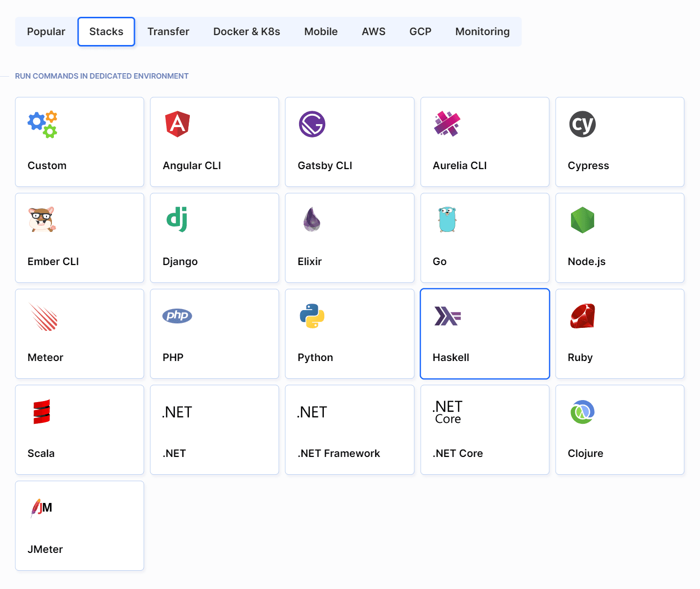
Task: Click the Ruby red gem icon
Action: point(582,316)
